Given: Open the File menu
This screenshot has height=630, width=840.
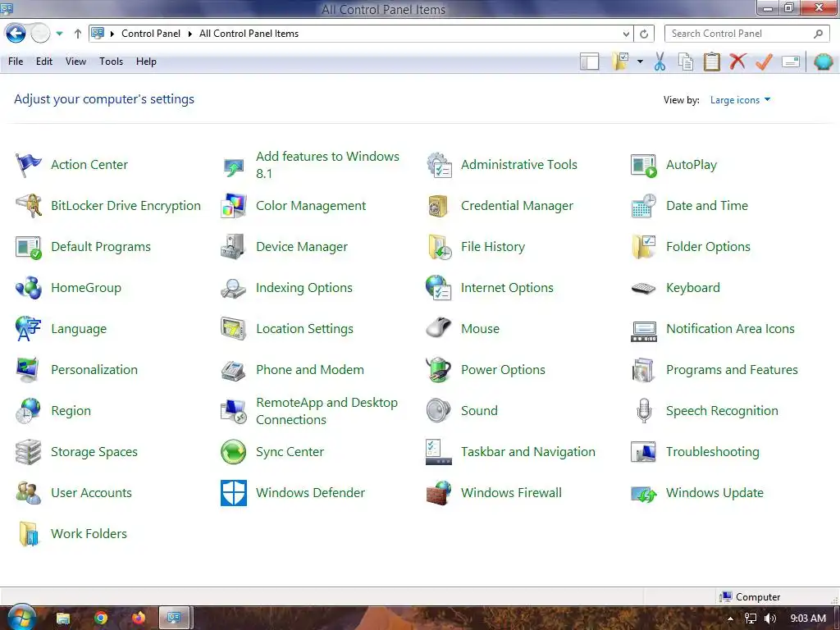Looking at the screenshot, I should click(x=16, y=62).
